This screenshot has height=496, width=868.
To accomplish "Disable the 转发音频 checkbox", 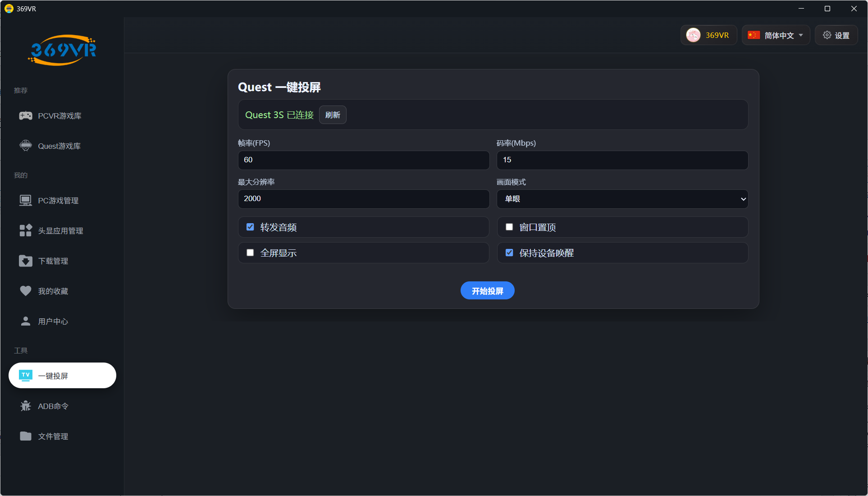I will pos(250,227).
